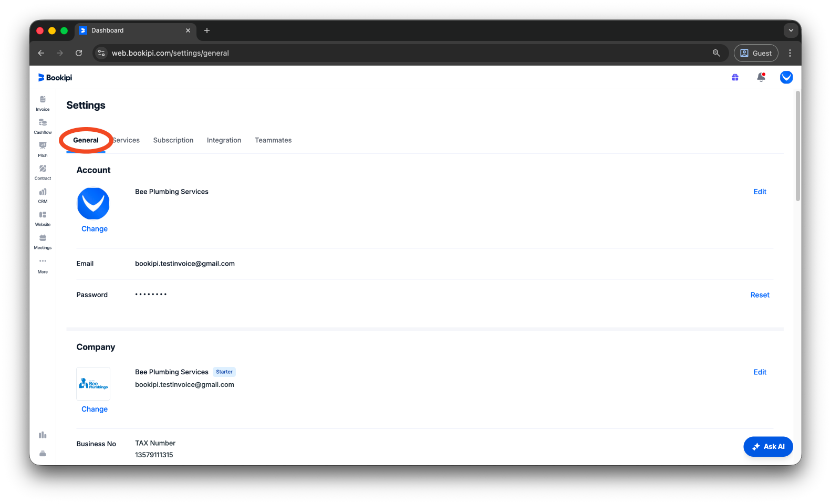This screenshot has width=831, height=504.
Task: Open the Invoice section in sidebar
Action: tap(43, 103)
